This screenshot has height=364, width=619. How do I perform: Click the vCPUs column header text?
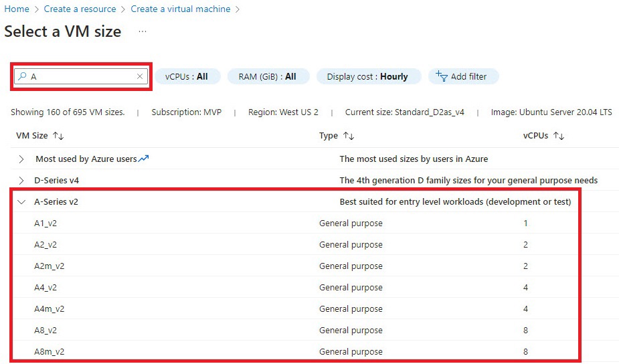[x=536, y=136]
